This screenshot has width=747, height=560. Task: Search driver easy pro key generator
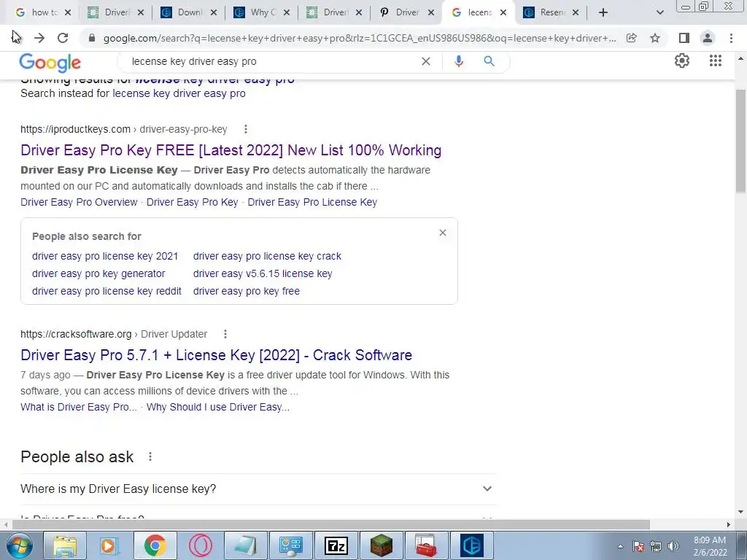pyautogui.click(x=98, y=274)
